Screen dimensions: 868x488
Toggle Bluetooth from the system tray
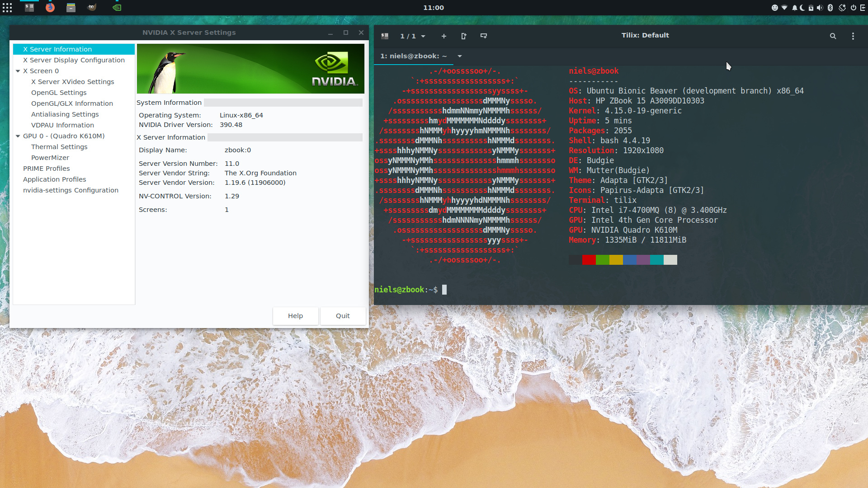coord(830,8)
